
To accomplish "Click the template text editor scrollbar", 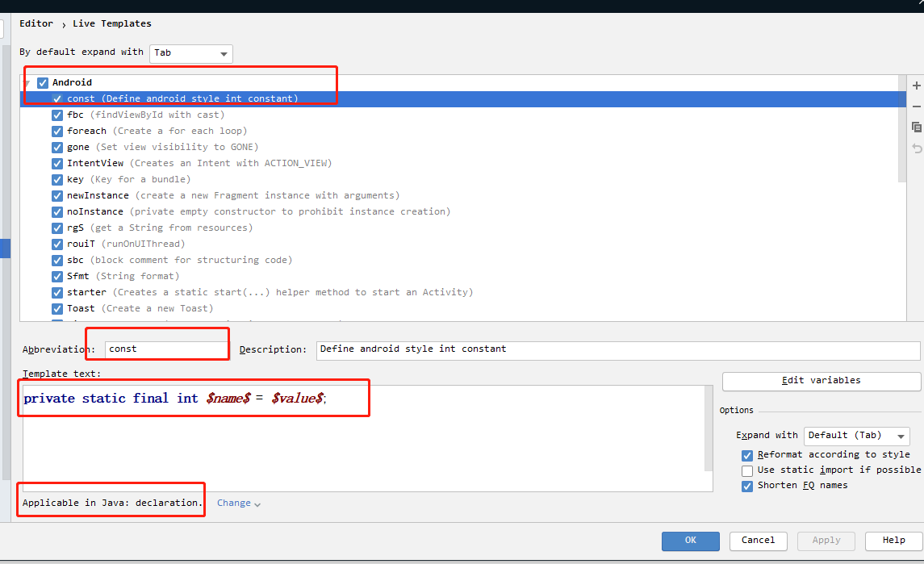I will pos(709,428).
